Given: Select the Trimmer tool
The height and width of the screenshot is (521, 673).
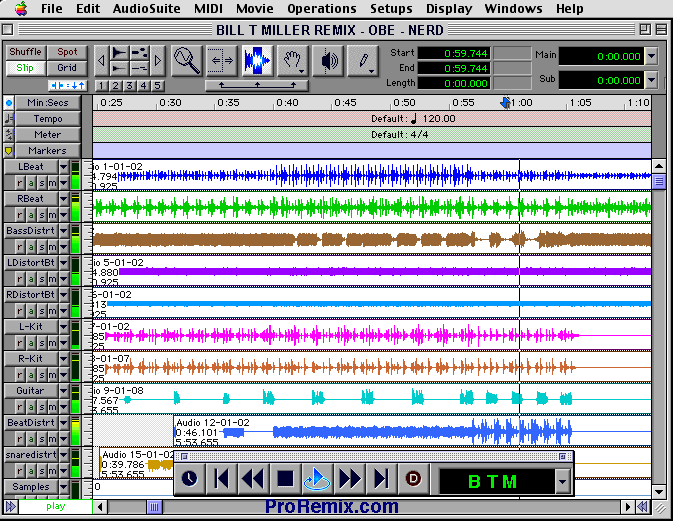Looking at the screenshot, I should 221,61.
